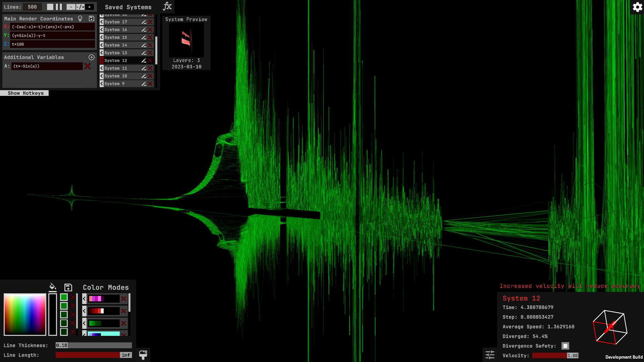Open the paint roller panel
Screen dimensions: 644x362
143,355
